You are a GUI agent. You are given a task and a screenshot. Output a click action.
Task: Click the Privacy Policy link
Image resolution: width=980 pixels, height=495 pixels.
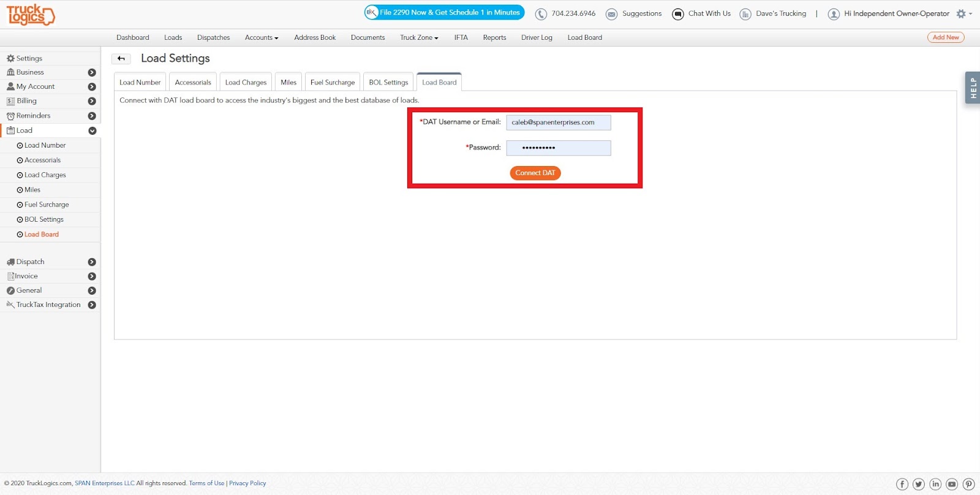pyautogui.click(x=247, y=483)
